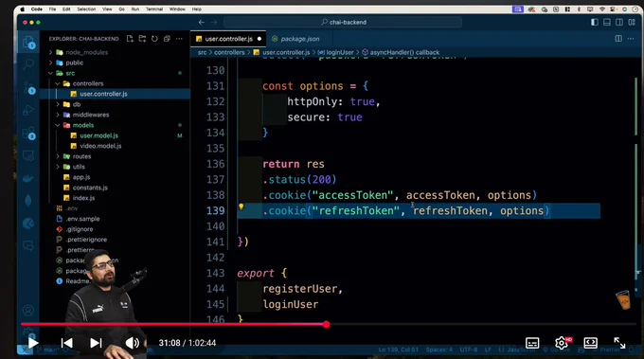This screenshot has width=644, height=359.
Task: Open editor more actions ellipsis
Action: [631, 39]
